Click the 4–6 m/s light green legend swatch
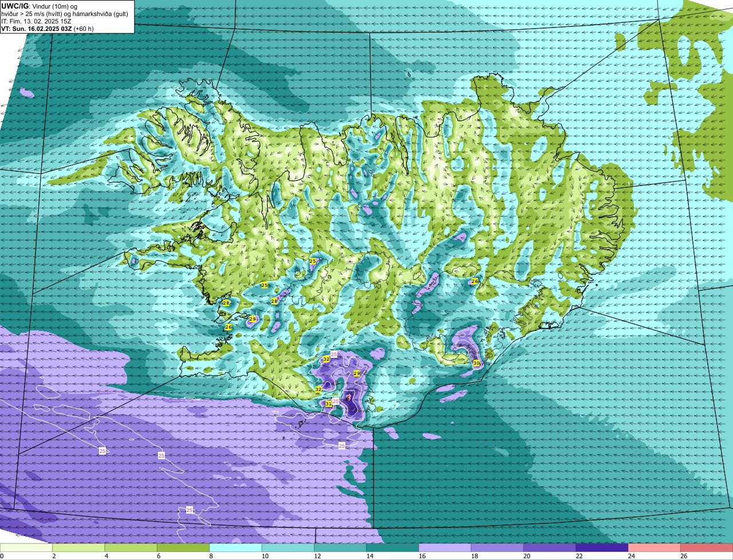 pos(131,548)
